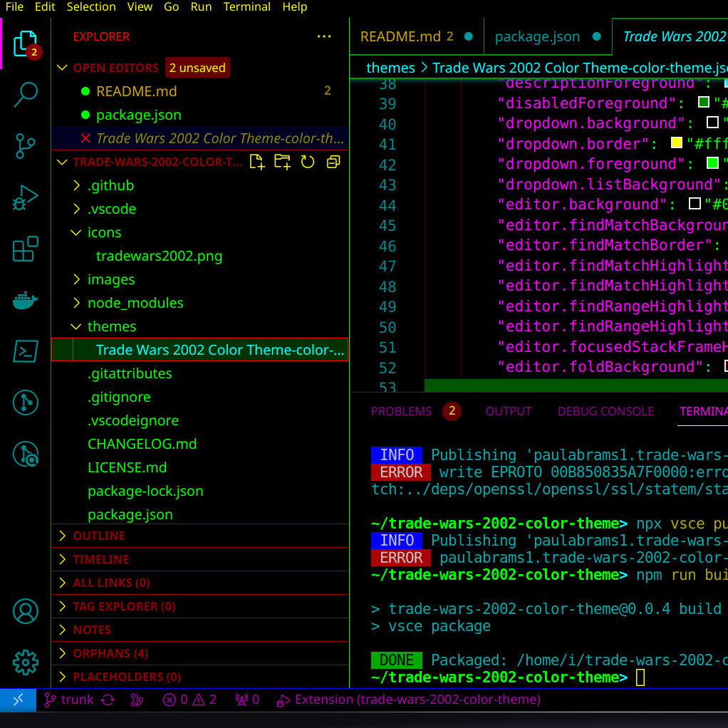Open the Run and Debug view icon

coord(25,197)
